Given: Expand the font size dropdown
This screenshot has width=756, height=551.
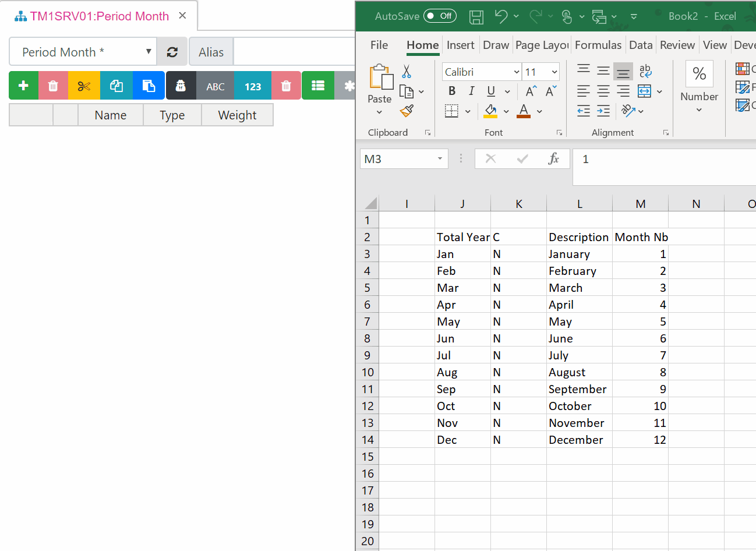Looking at the screenshot, I should click(x=554, y=72).
